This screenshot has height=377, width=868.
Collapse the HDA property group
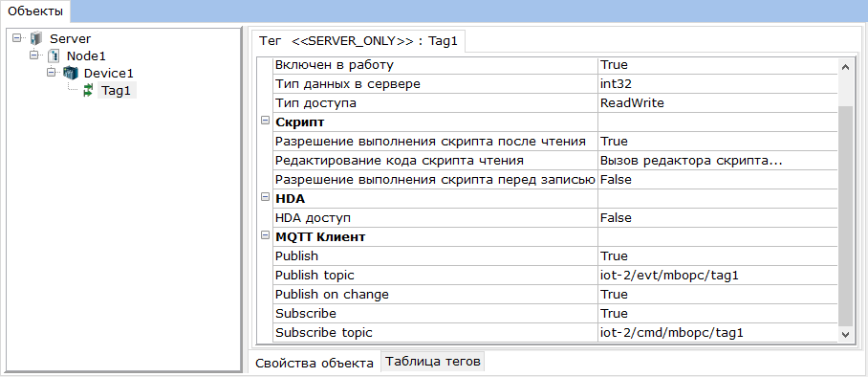(265, 197)
